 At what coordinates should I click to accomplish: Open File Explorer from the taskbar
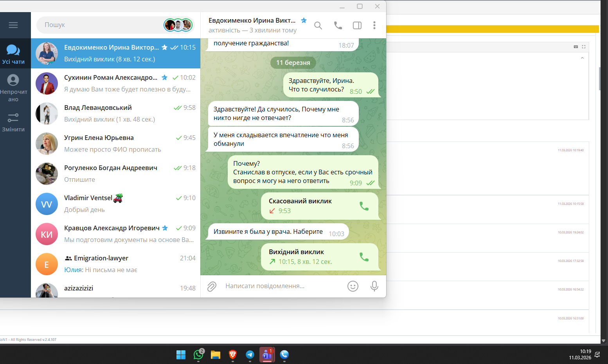pos(216,355)
